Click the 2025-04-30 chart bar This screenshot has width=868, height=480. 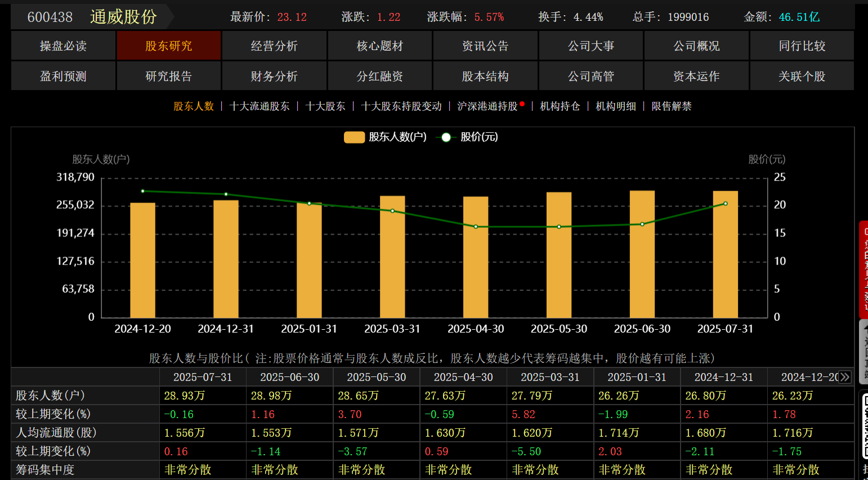coord(476,257)
